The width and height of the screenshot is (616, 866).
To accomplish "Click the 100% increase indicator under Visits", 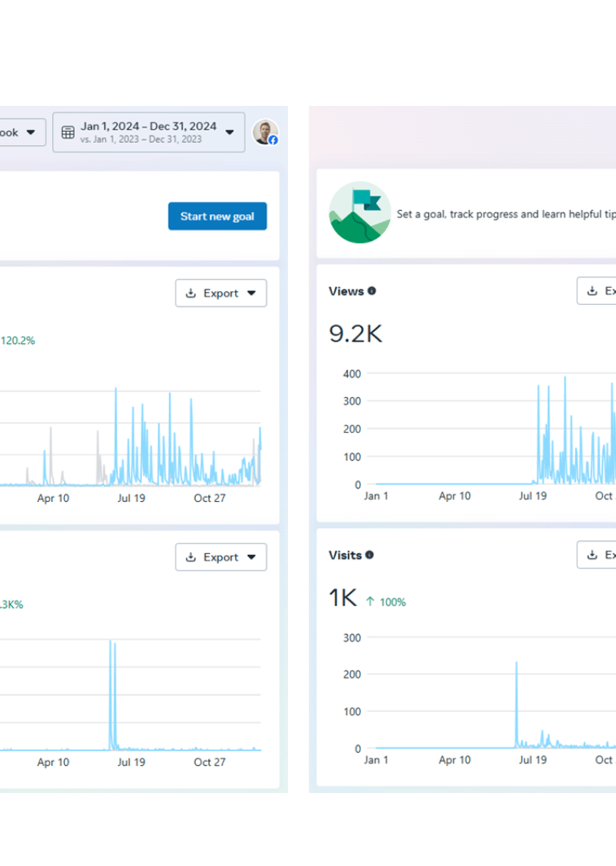I will click(386, 602).
